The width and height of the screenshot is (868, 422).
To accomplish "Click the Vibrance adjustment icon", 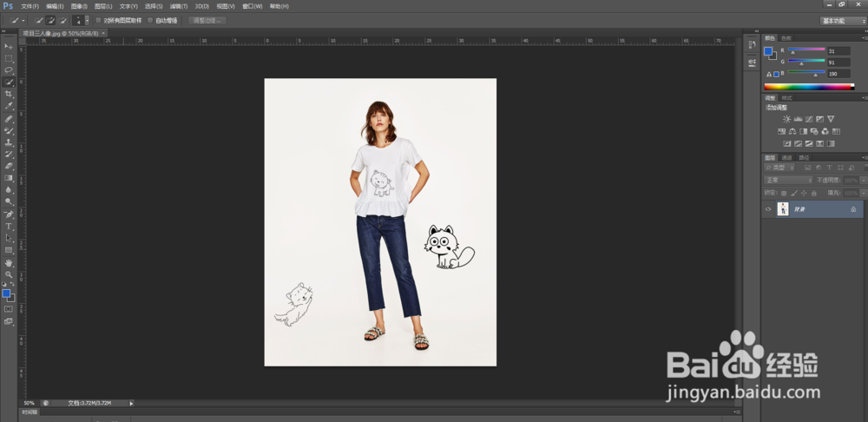I will tap(831, 119).
